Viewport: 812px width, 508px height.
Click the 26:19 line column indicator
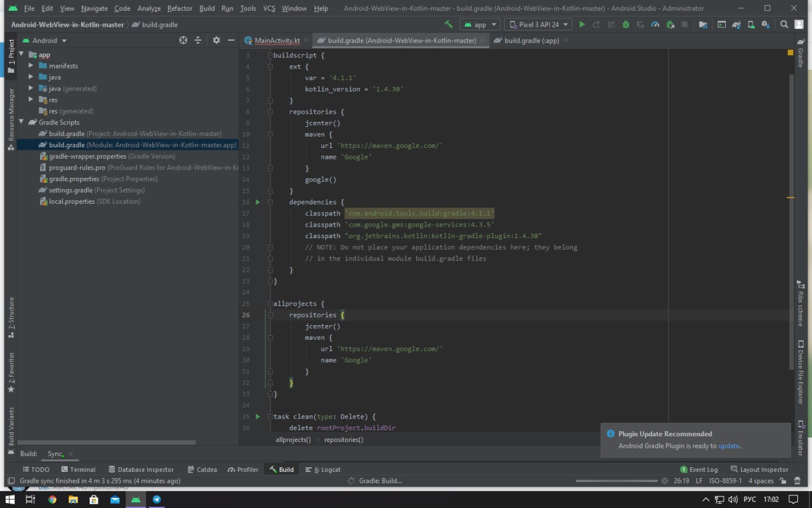[x=681, y=481]
